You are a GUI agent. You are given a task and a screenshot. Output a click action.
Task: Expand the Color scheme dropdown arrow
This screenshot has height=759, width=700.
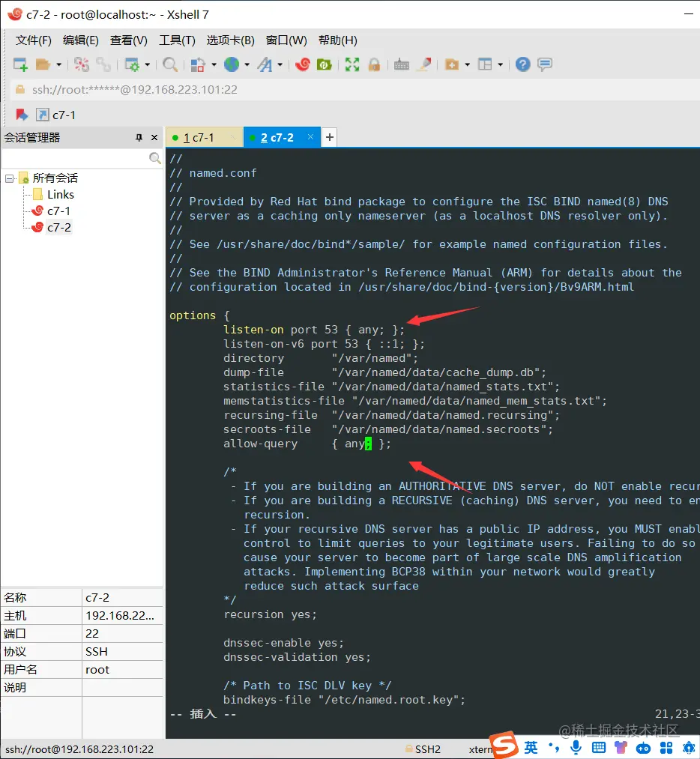tap(214, 64)
